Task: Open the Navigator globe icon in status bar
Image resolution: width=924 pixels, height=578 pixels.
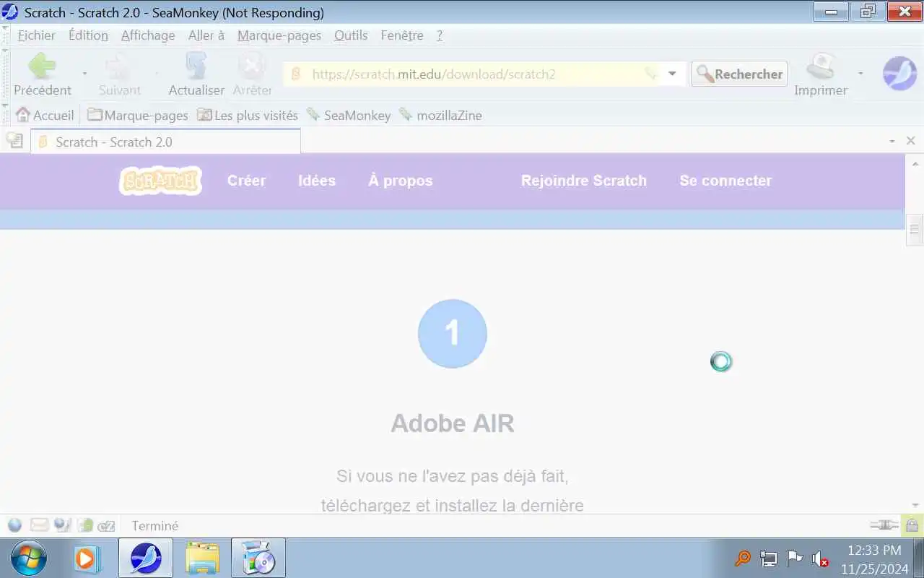Action: coord(14,525)
